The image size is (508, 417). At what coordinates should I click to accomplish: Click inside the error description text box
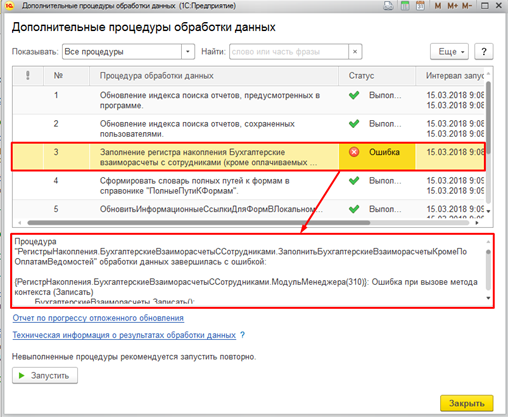[x=249, y=271]
